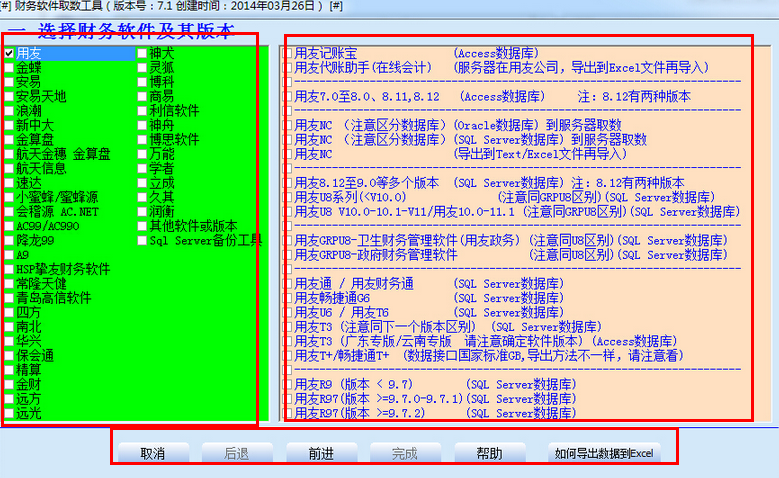This screenshot has height=478, width=779.
Task: Select 用友NC Oracle数据库 version
Action: coord(287,125)
